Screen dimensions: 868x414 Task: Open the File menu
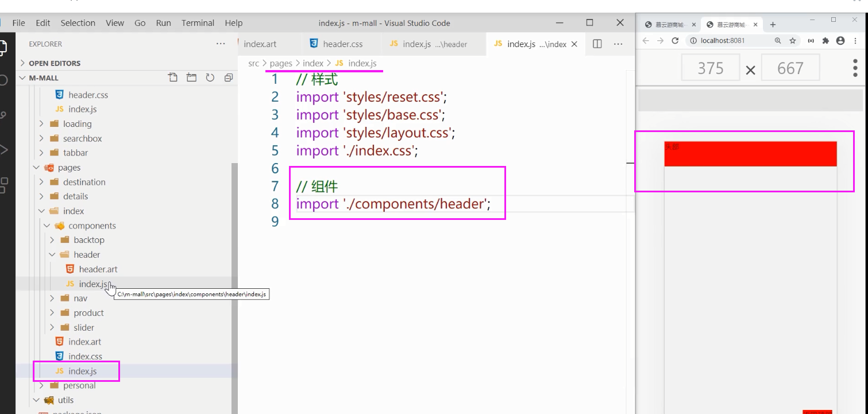19,23
